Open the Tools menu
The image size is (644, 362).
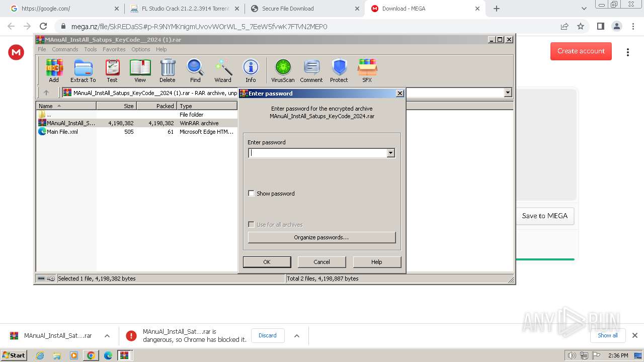tap(91, 49)
